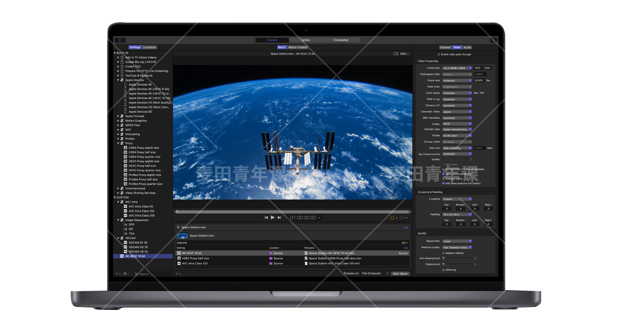The image size is (644, 319).
Task: Open the Codec dropdown showing HEVC
Action: pos(457,124)
